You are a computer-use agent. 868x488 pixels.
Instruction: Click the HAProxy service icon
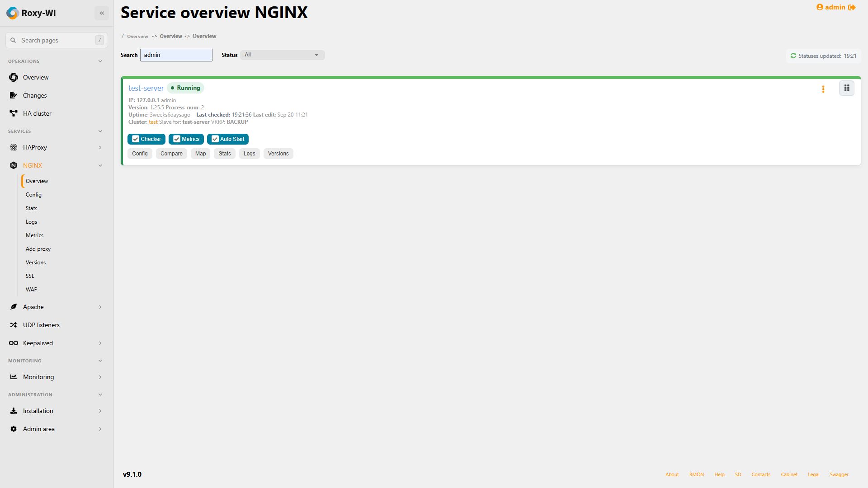tap(14, 147)
